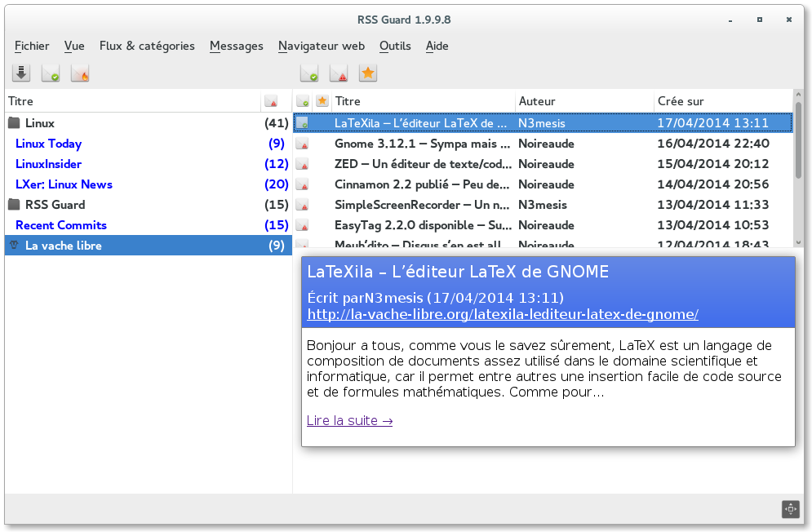Click the unread icon of Cinnamon 2.2 message

[303, 184]
